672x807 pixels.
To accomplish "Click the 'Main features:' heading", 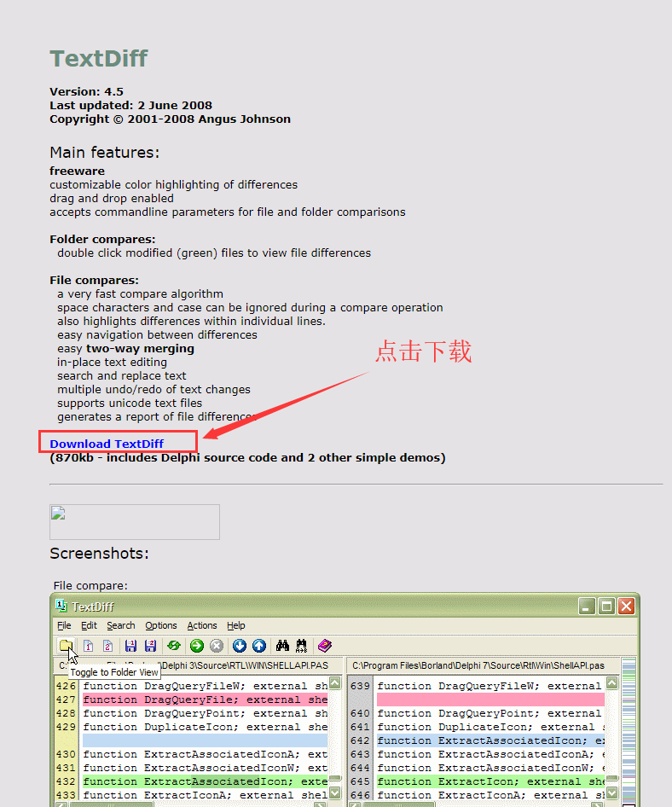I will (104, 153).
